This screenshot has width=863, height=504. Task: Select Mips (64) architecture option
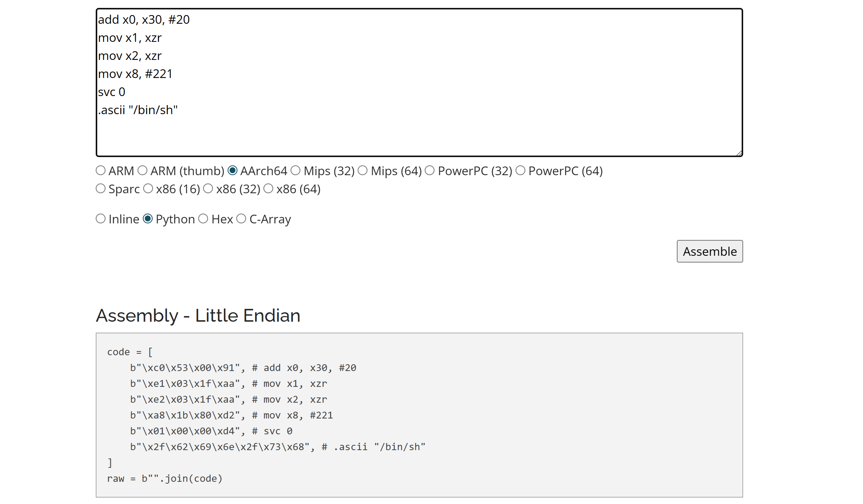[x=363, y=171]
